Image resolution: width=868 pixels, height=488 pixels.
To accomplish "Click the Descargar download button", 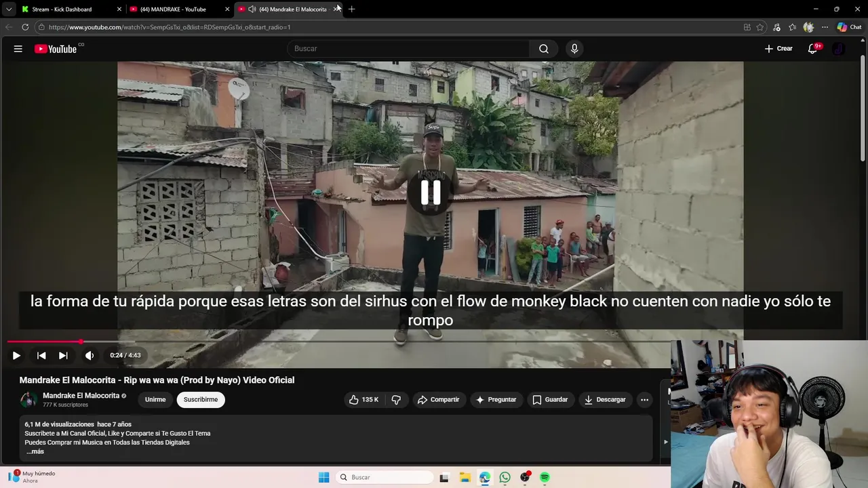I will coord(605,400).
